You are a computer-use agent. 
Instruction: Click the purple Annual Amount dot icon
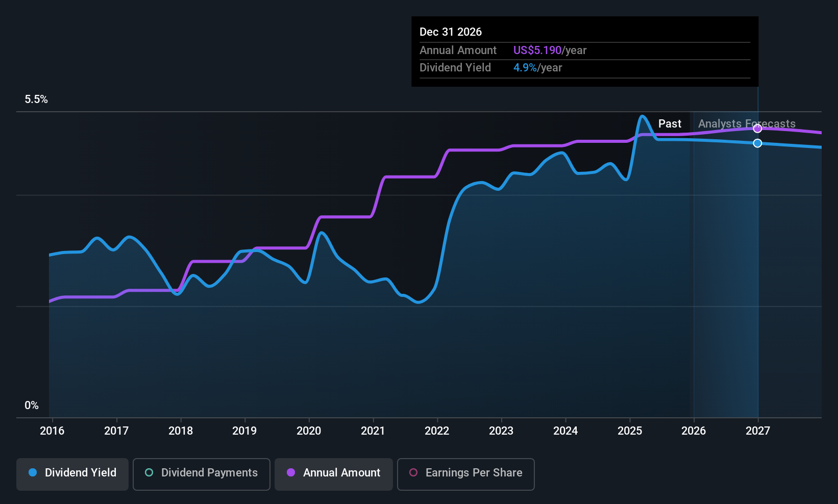pos(291,473)
